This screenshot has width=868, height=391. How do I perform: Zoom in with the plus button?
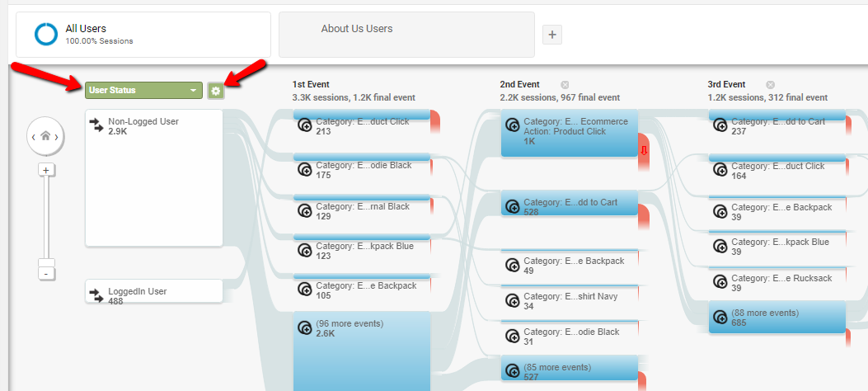(46, 169)
